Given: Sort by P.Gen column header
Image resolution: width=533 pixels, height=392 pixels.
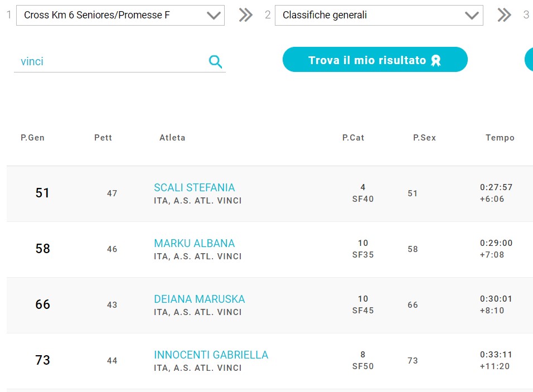Looking at the screenshot, I should click(x=33, y=138).
